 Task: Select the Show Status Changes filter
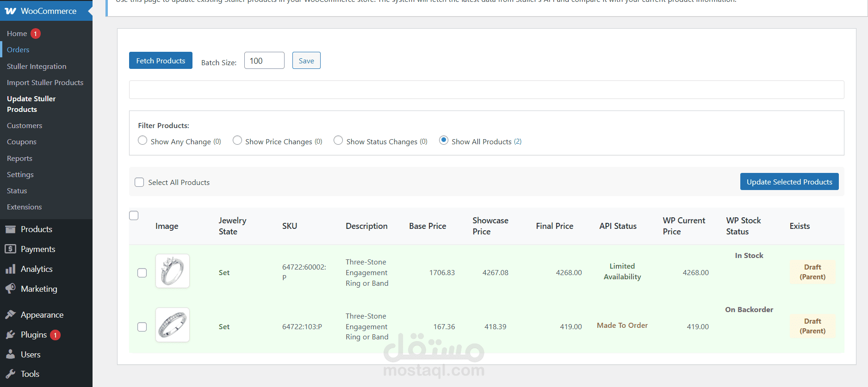[x=338, y=140]
